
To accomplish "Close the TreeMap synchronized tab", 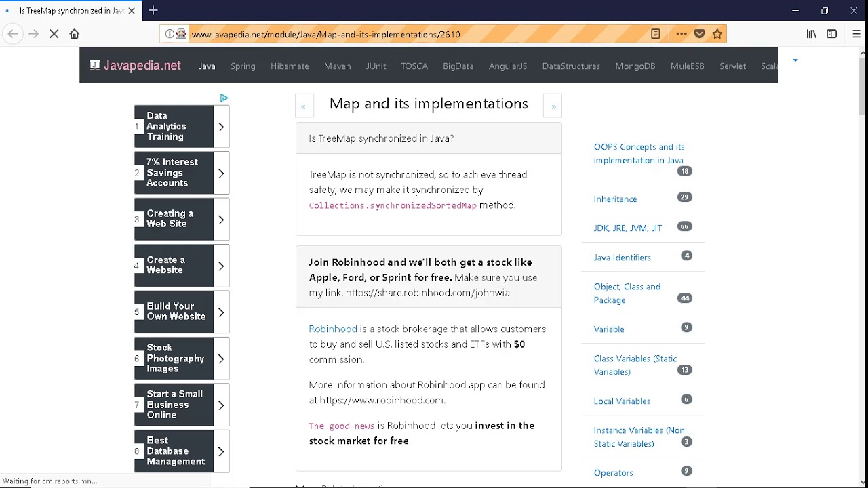I will [132, 11].
